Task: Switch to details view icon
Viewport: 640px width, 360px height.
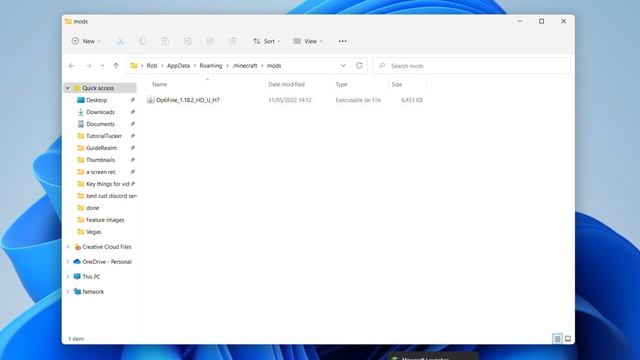Action: pos(557,339)
